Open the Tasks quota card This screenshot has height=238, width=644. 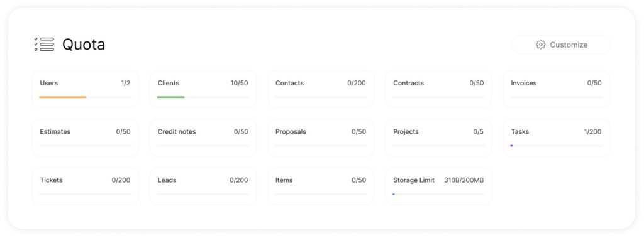tap(557, 138)
